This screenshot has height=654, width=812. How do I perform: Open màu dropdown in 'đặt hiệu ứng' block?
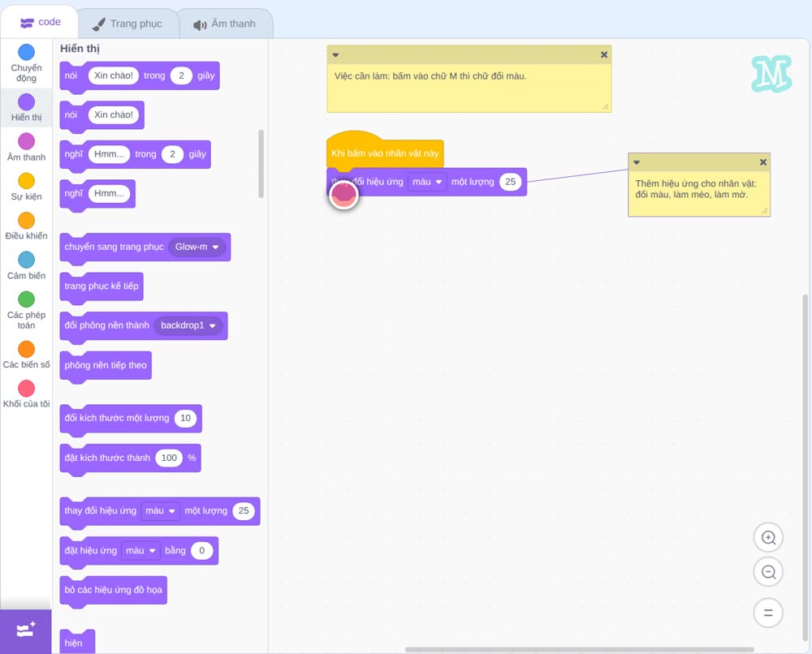click(140, 550)
